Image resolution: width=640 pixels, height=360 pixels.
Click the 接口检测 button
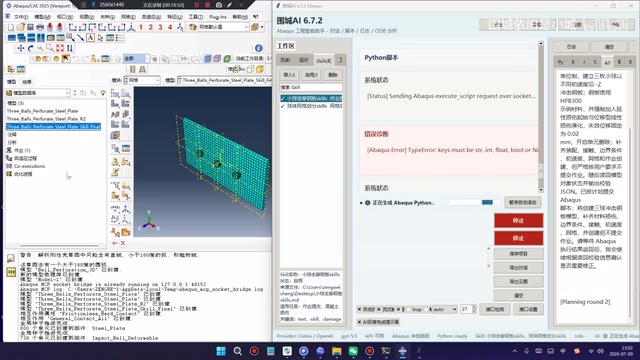point(495,309)
